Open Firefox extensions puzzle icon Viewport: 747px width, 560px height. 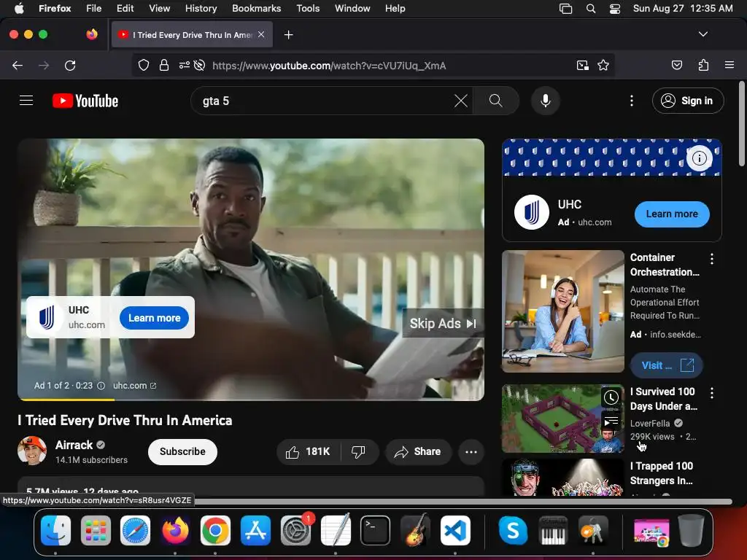click(703, 65)
